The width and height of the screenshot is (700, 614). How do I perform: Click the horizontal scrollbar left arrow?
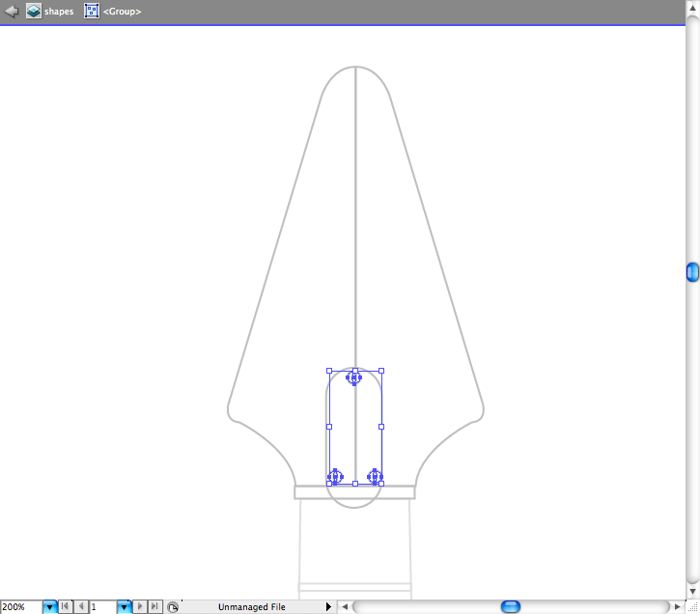(345, 606)
